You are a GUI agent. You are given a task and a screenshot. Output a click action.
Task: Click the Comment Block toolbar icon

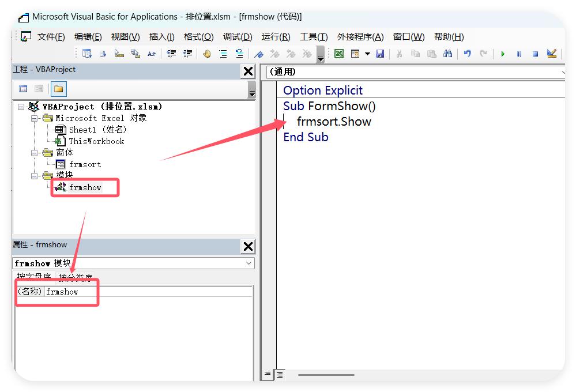tap(223, 54)
